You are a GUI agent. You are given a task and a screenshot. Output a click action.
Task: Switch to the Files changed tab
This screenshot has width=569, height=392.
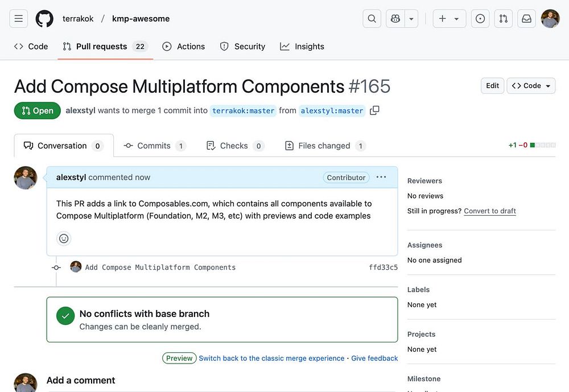click(x=324, y=146)
